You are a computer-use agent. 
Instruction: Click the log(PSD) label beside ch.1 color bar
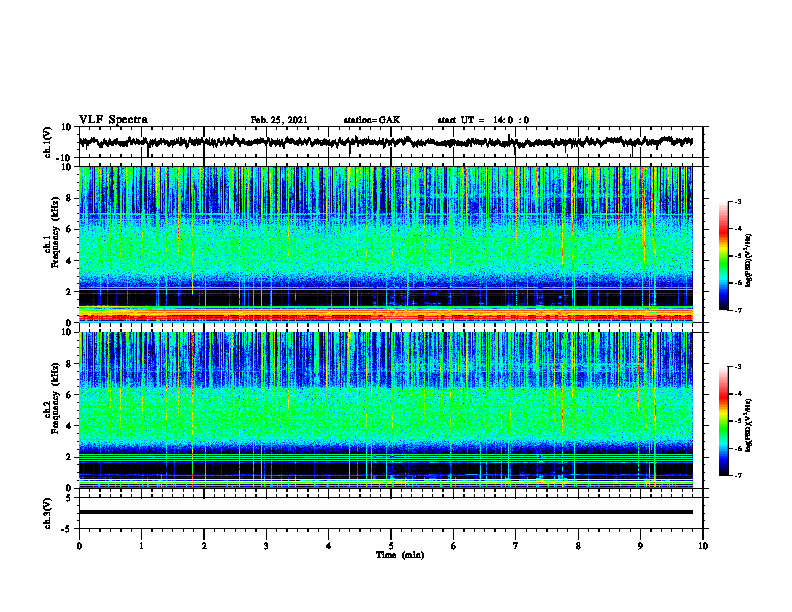point(749,260)
